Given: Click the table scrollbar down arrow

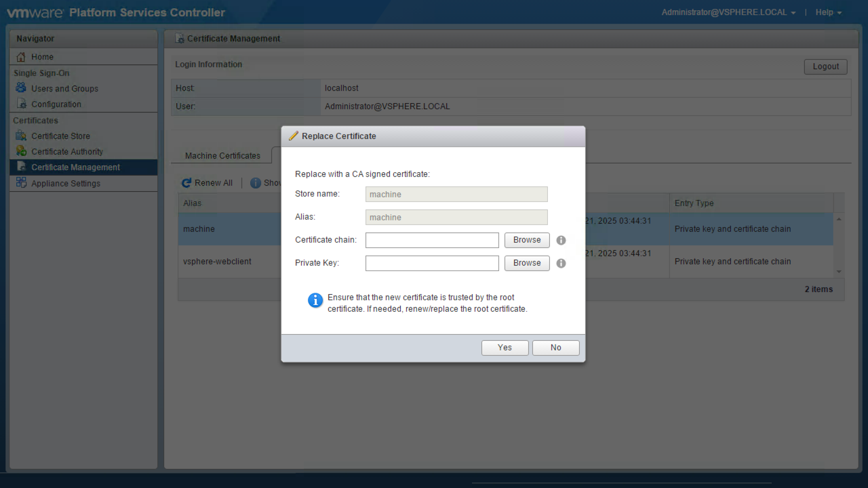Looking at the screenshot, I should tap(839, 272).
